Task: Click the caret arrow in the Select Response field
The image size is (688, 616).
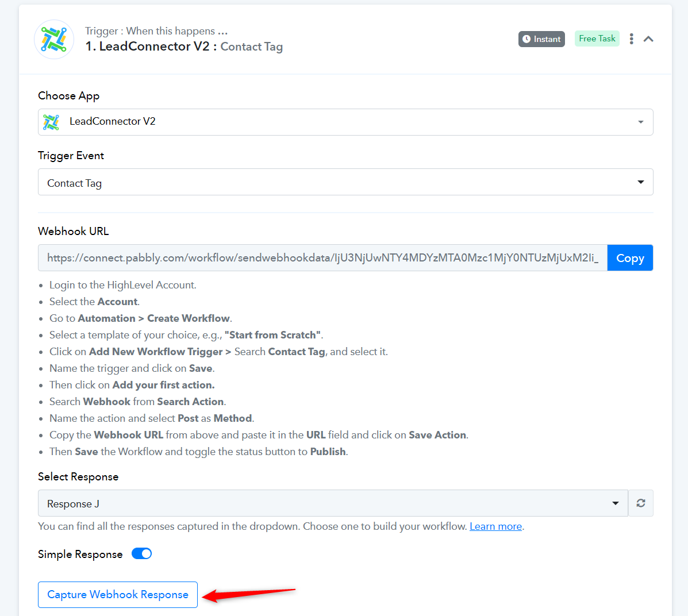Action: click(x=616, y=503)
